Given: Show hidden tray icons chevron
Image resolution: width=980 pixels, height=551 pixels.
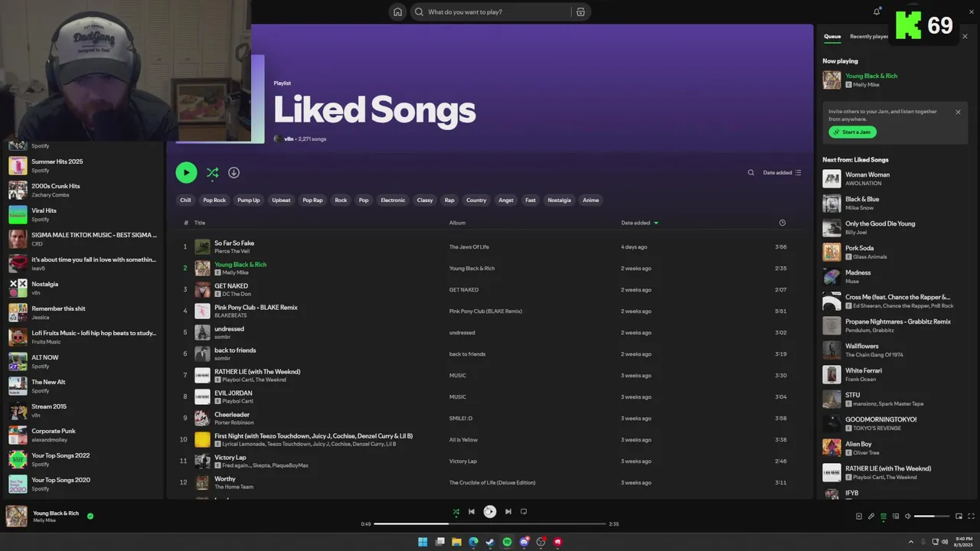Looking at the screenshot, I should tap(913, 542).
